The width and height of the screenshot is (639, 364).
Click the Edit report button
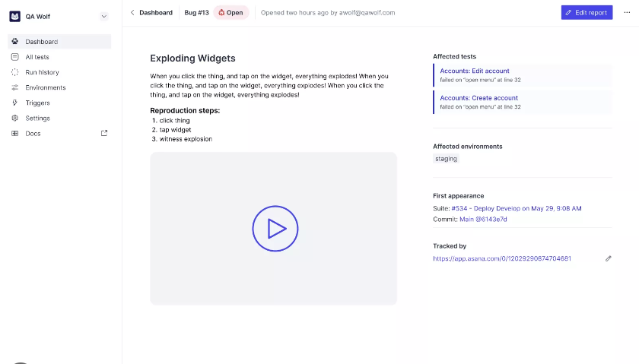pyautogui.click(x=587, y=13)
